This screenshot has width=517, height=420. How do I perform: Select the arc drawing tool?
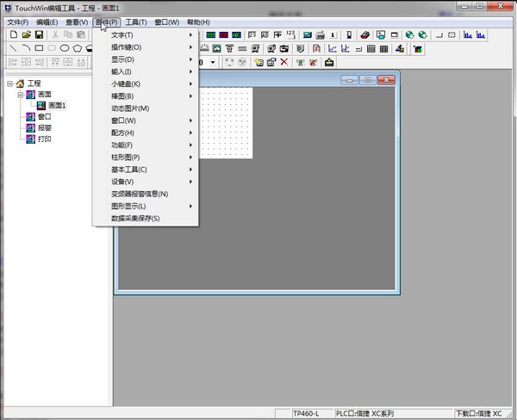26,49
